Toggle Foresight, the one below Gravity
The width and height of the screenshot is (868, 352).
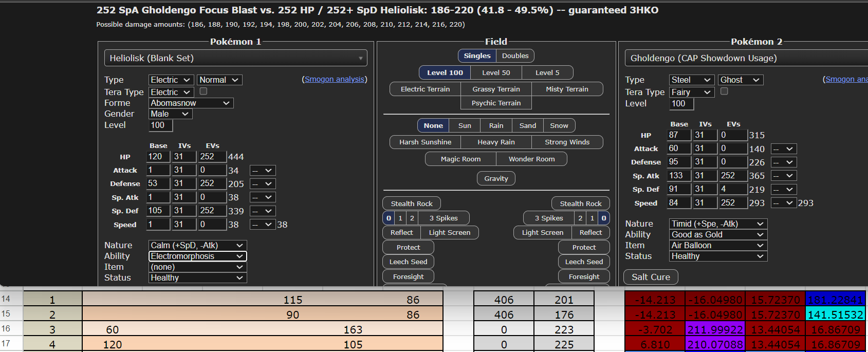[408, 276]
